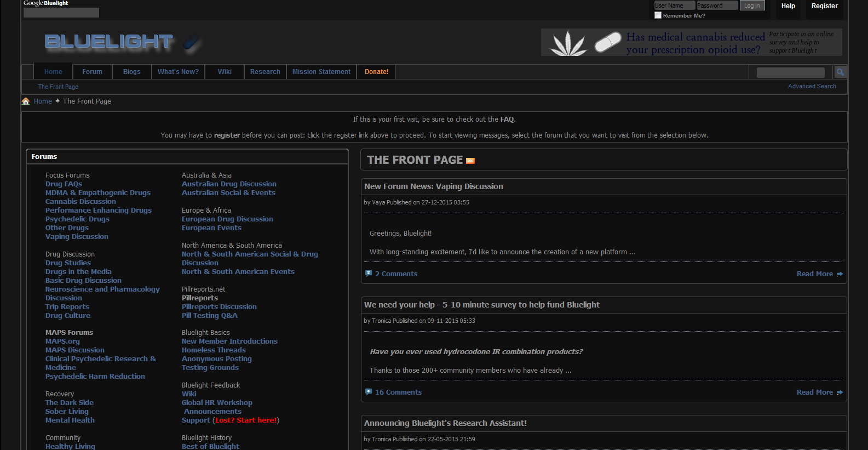The height and width of the screenshot is (450, 868).
Task: Open Drugs in the Media forum
Action: click(78, 272)
